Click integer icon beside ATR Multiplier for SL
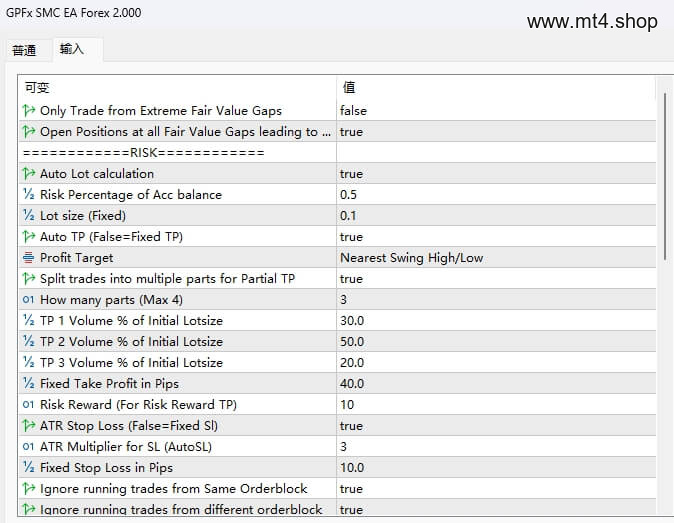This screenshot has width=674, height=523. [x=28, y=447]
